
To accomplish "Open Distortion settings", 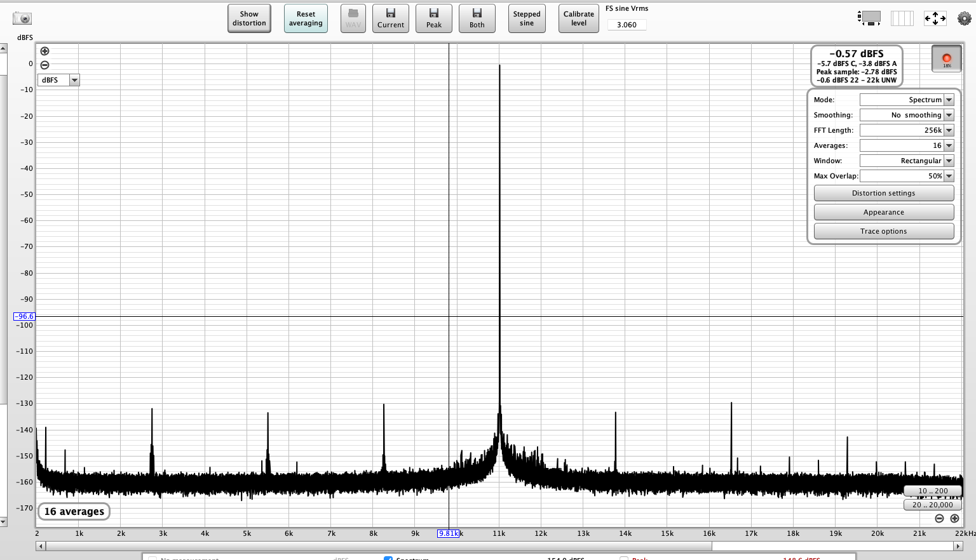I will [884, 193].
